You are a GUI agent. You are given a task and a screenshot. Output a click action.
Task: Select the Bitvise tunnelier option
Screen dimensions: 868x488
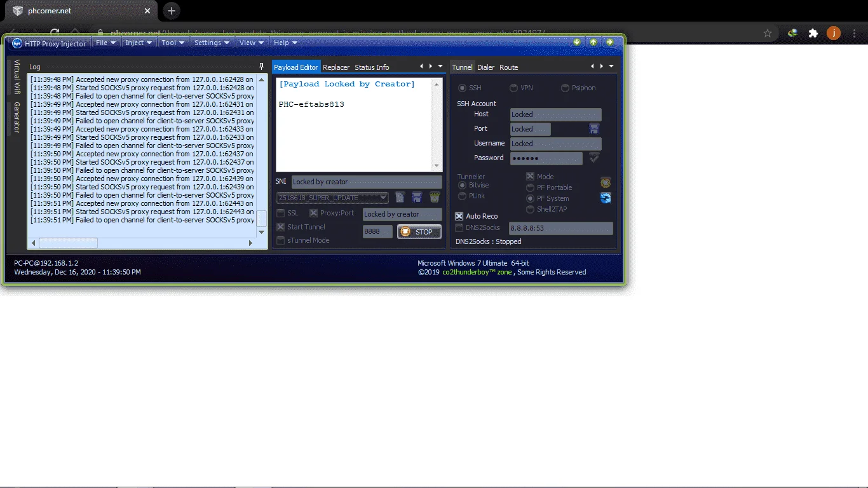click(463, 186)
